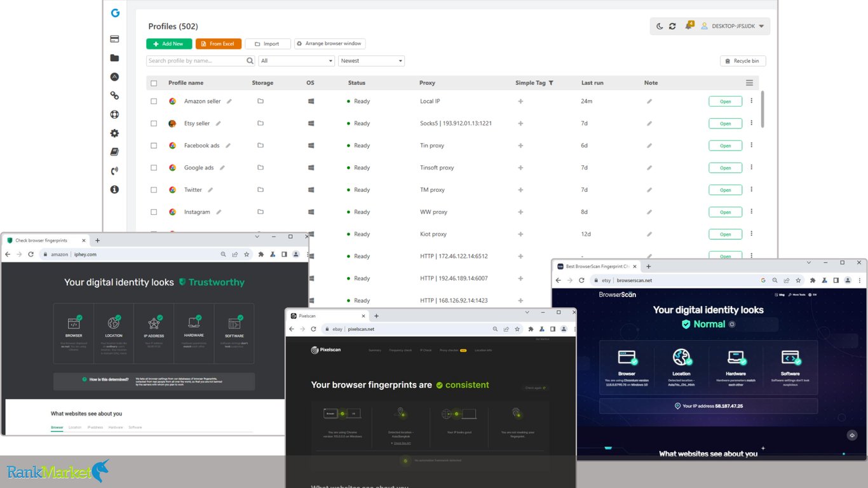Add a tag to the Instagram row

(x=520, y=212)
